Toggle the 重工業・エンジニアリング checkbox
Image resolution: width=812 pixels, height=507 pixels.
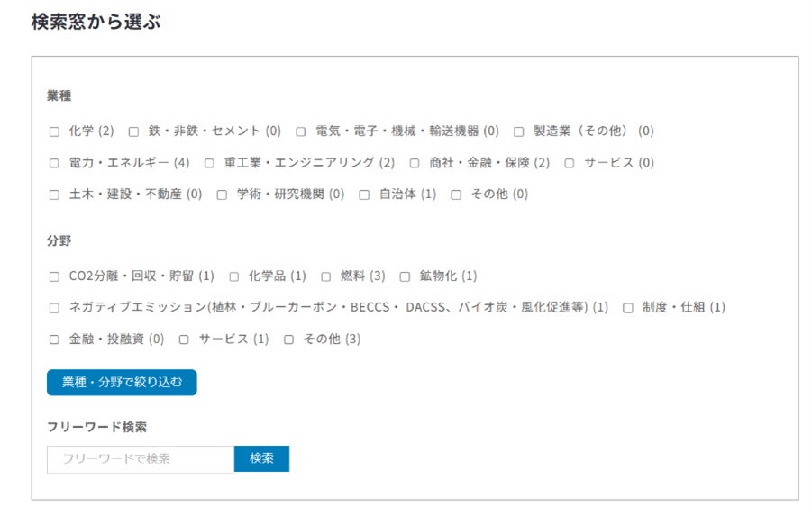(x=209, y=163)
